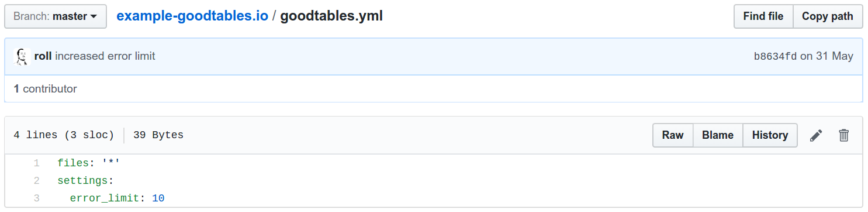The height and width of the screenshot is (212, 868).
Task: Open the Blame view
Action: pyautogui.click(x=718, y=135)
